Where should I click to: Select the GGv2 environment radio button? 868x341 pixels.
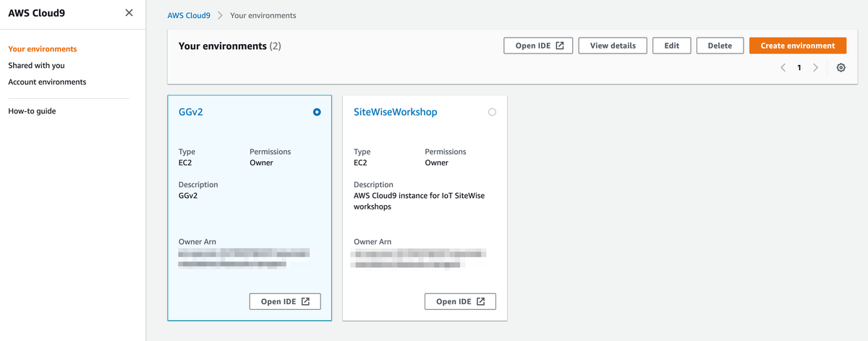pos(317,112)
